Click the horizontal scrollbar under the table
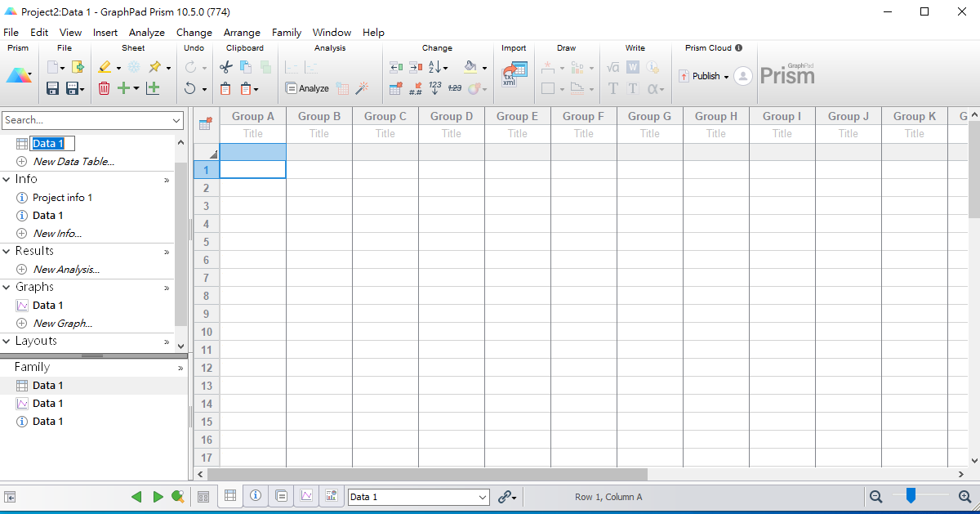The height and width of the screenshot is (514, 980). (427, 474)
